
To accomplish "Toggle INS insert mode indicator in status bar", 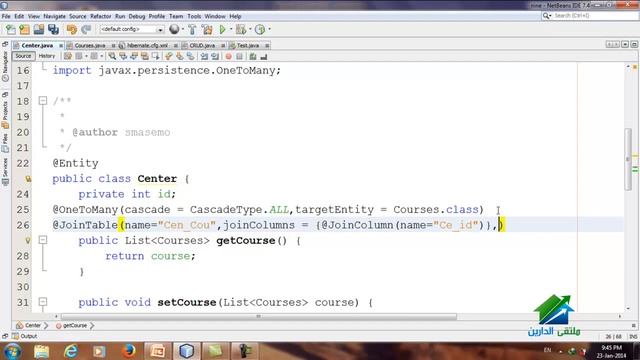I will tap(633, 337).
